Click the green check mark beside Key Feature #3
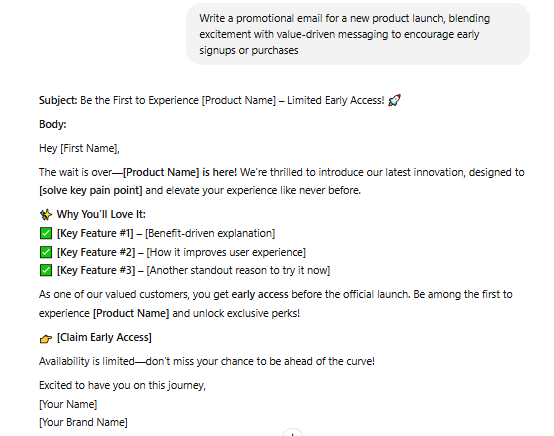 (x=46, y=270)
